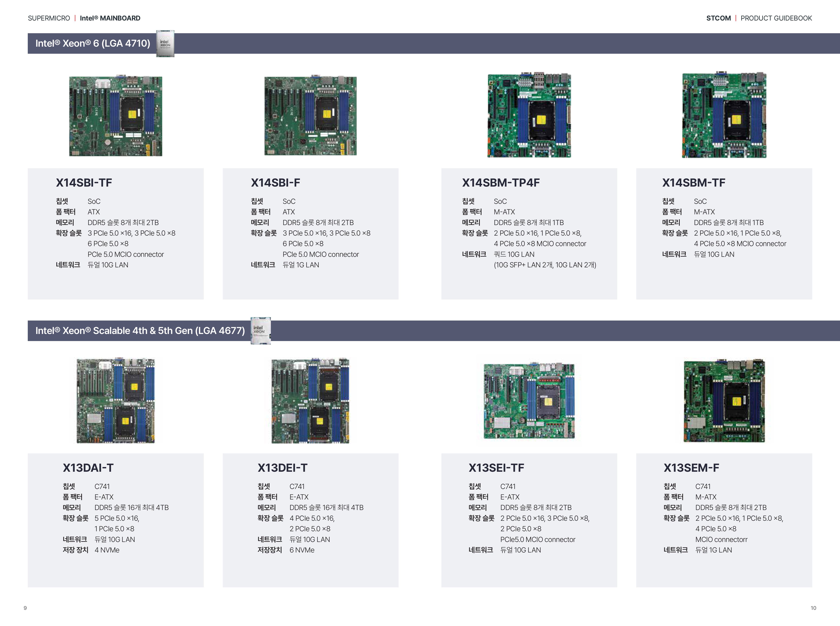Click page number 9
Image resolution: width=840 pixels, height=626 pixels.
(x=25, y=608)
